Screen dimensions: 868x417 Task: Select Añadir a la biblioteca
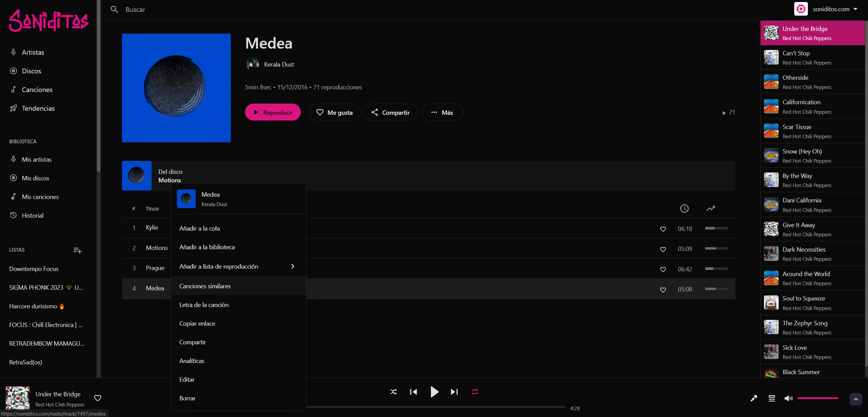tap(238, 247)
